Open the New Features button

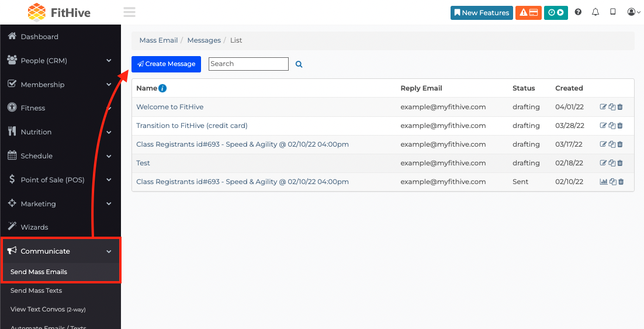482,13
